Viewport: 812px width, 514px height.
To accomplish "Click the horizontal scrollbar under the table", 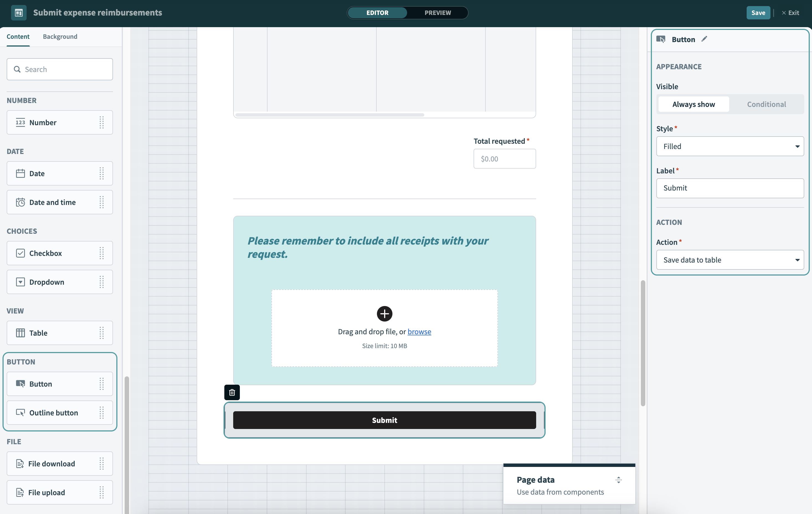I will click(330, 115).
